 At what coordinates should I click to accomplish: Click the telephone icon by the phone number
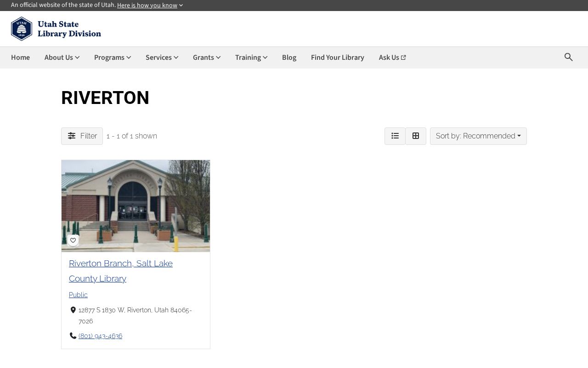pyautogui.click(x=73, y=336)
